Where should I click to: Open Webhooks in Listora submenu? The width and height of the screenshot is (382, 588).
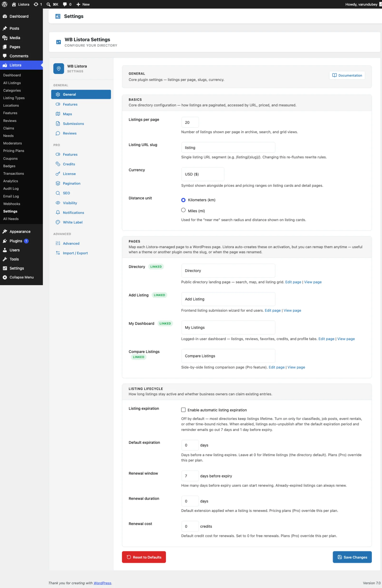point(12,204)
